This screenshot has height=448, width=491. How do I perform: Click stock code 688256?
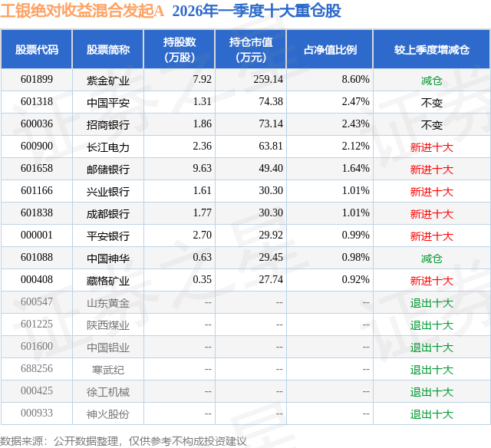[x=37, y=368]
